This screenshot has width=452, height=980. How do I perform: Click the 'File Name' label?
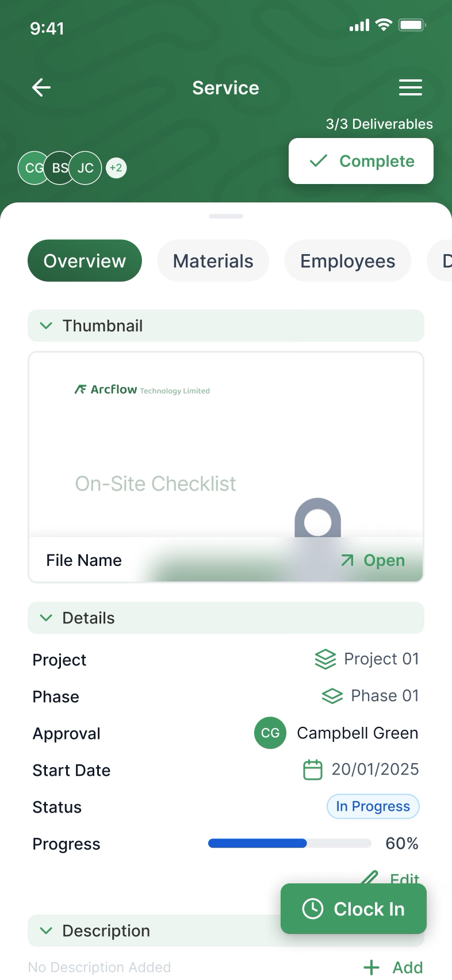point(84,560)
